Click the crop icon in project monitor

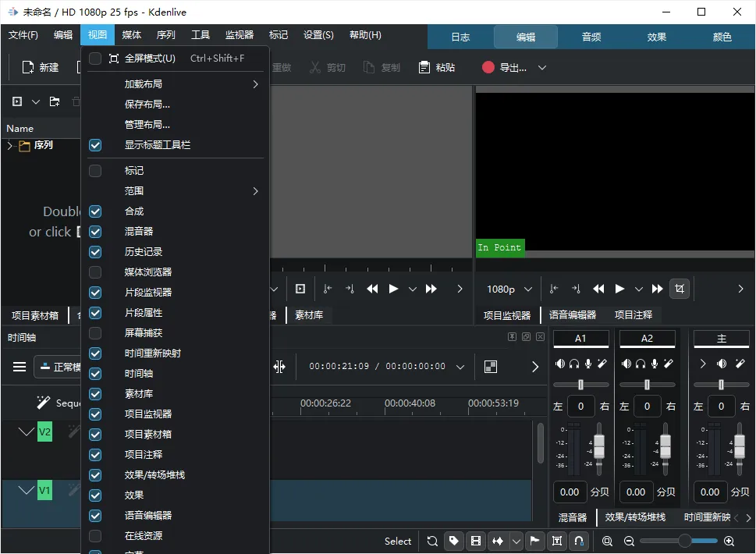click(680, 289)
